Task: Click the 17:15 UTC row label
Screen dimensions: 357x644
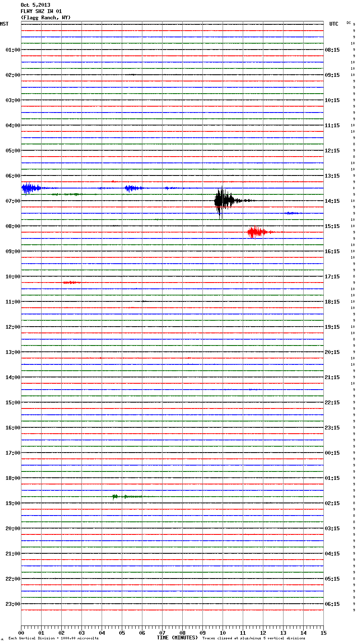Action: coord(332,277)
